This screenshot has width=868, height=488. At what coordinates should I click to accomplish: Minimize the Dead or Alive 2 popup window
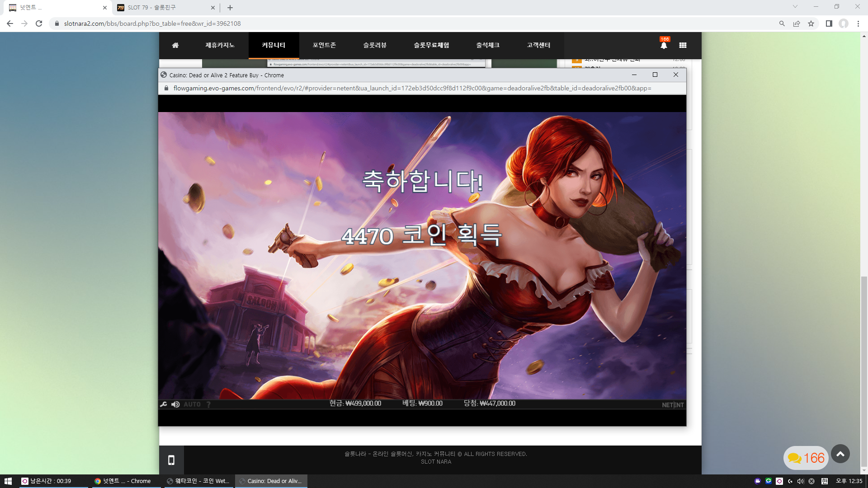point(634,75)
